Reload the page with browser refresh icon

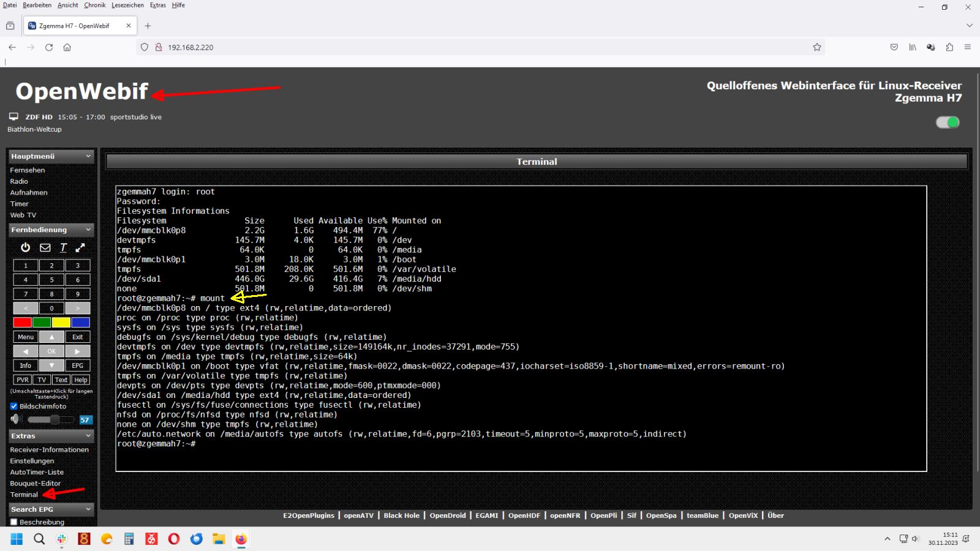click(49, 47)
